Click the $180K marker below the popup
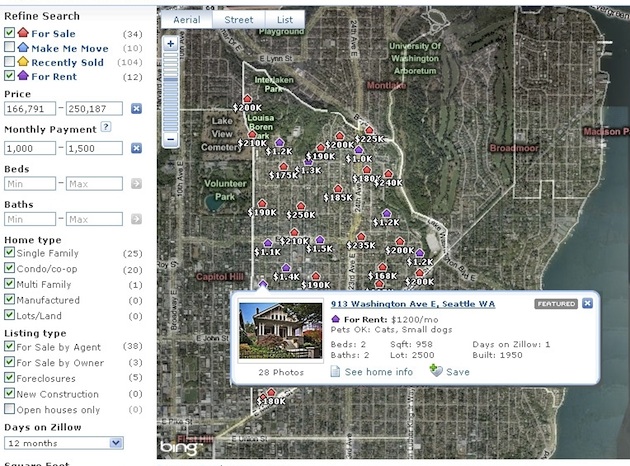630x466 pixels. [271, 392]
